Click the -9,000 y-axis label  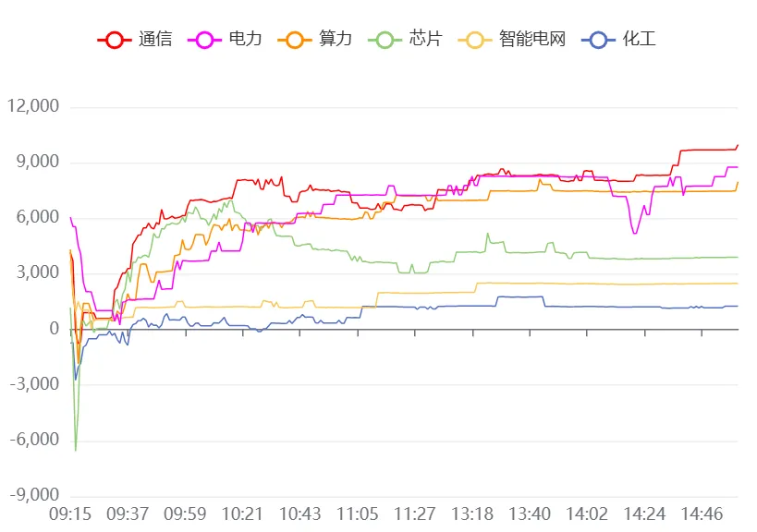(x=33, y=496)
